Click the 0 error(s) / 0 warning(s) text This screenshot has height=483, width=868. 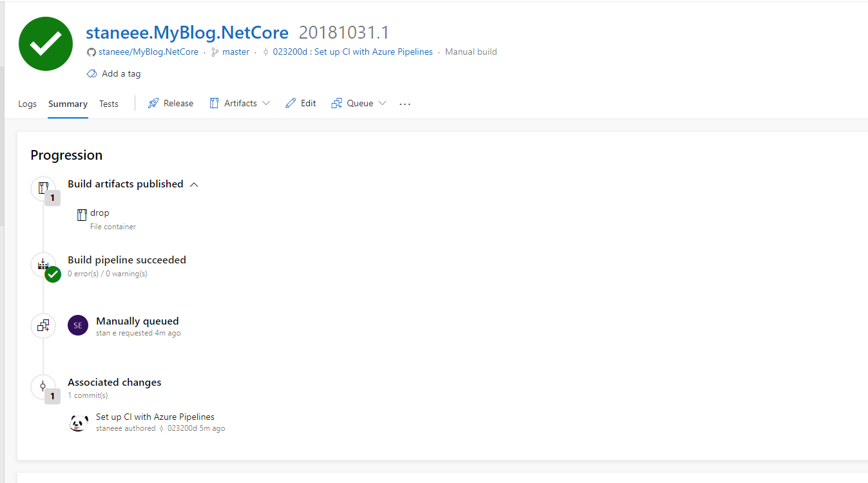108,274
